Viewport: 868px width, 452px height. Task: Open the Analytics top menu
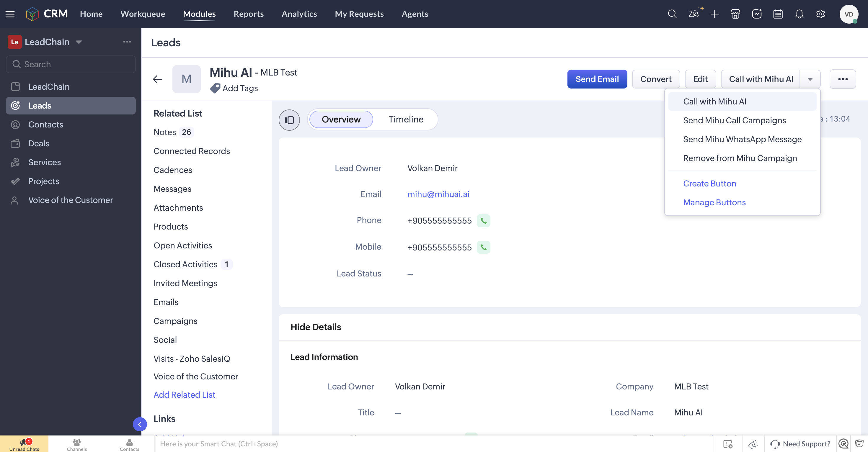299,14
